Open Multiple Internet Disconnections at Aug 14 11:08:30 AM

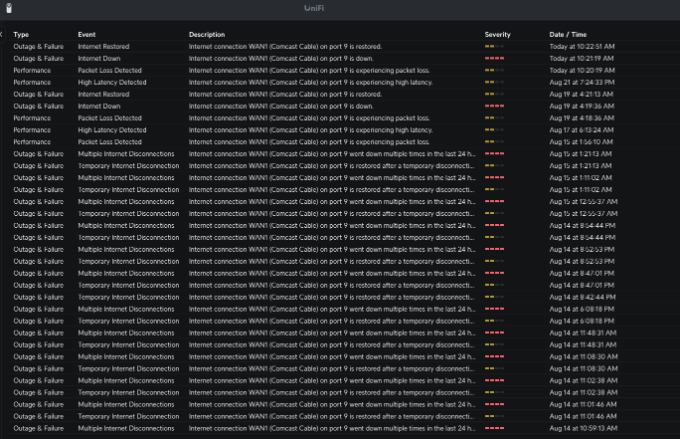[126, 357]
